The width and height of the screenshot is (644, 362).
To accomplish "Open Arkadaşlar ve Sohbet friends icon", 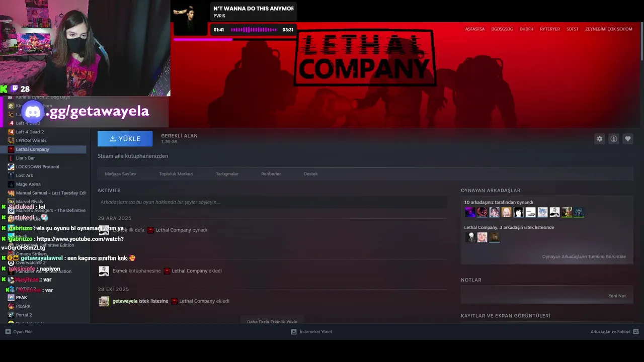I will coord(636,332).
